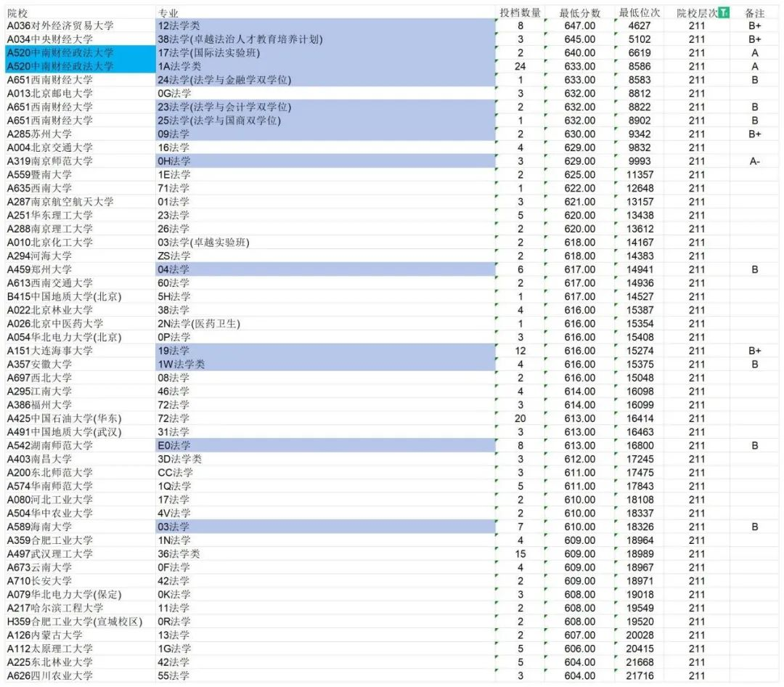Select the 投档数量 header cell
Viewport: 784px width, 687px height.
(x=520, y=13)
